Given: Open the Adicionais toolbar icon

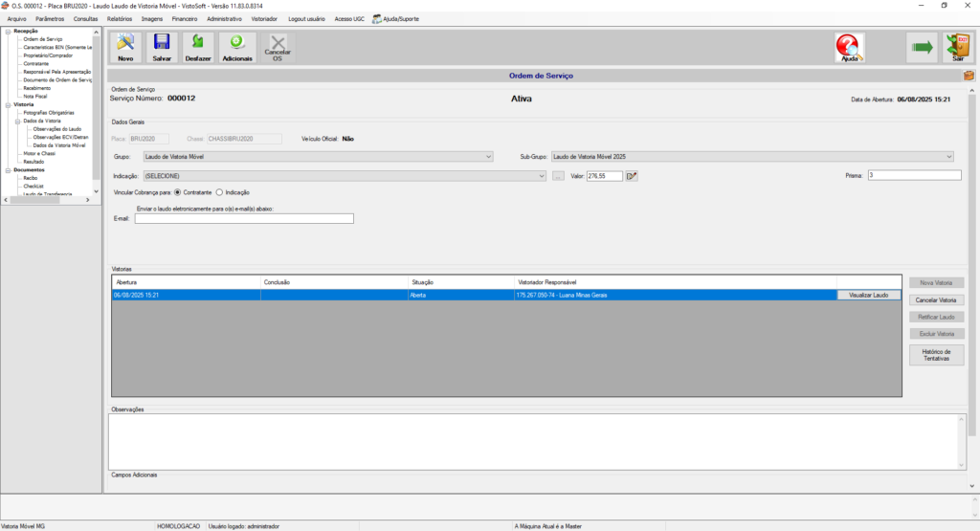Looking at the screenshot, I should tap(237, 47).
